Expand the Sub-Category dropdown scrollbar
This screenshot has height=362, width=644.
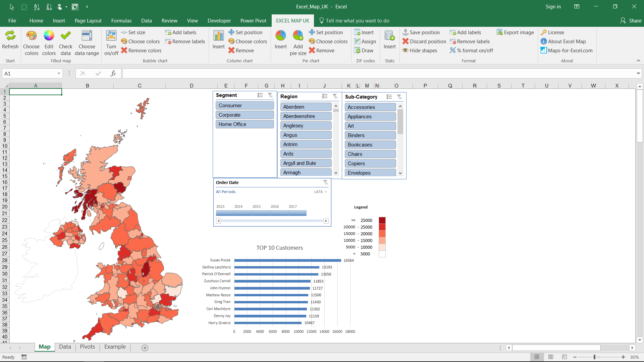tap(400, 172)
